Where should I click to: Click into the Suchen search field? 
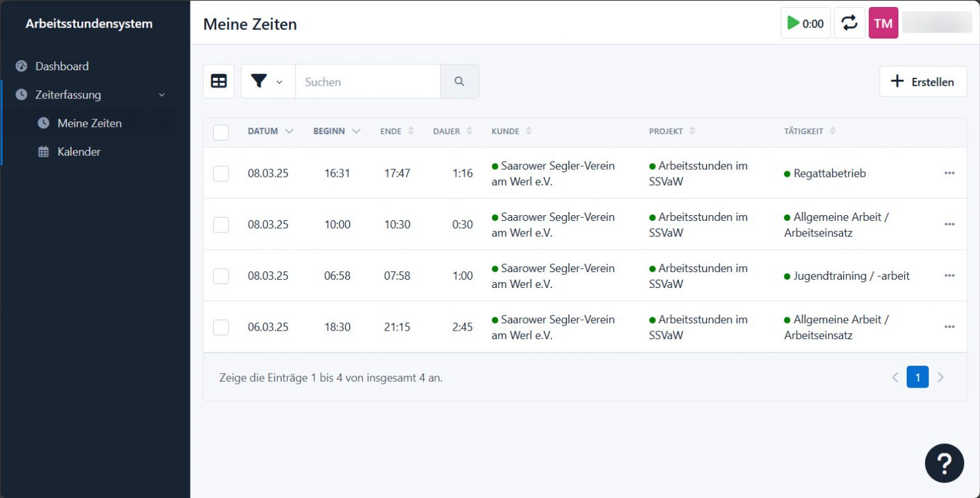367,81
